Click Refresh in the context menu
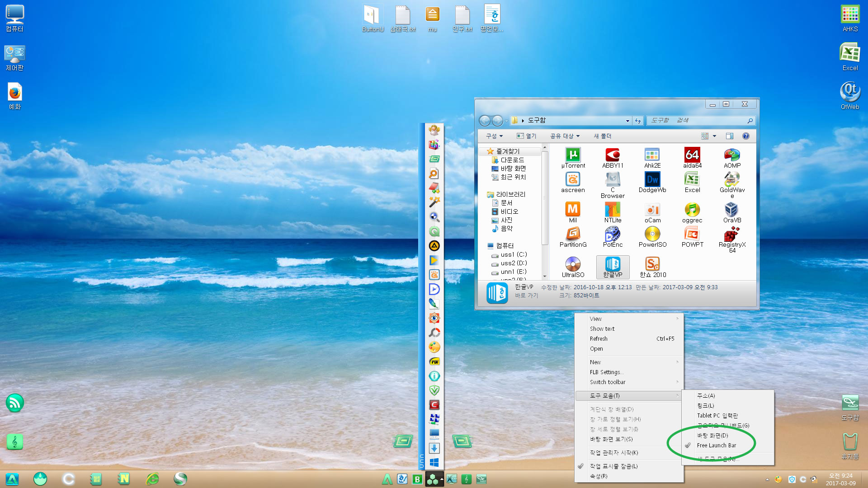Image resolution: width=868 pixels, height=488 pixels. pyautogui.click(x=629, y=339)
